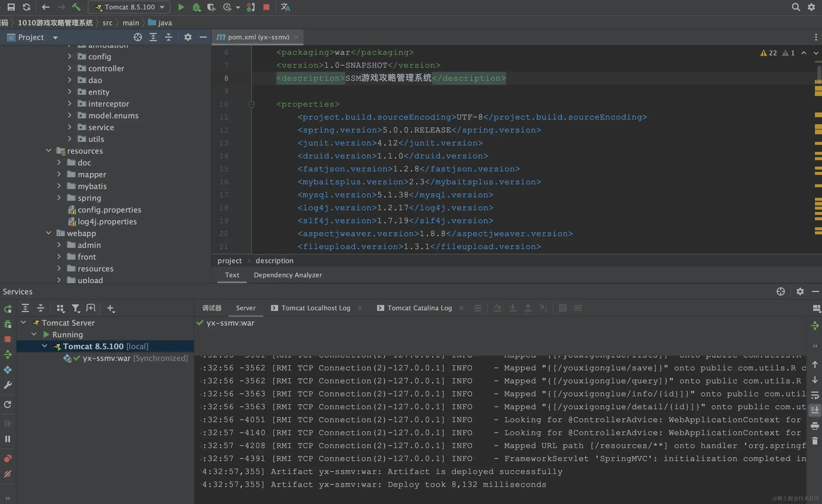Select log4j.properties file

[x=107, y=221]
